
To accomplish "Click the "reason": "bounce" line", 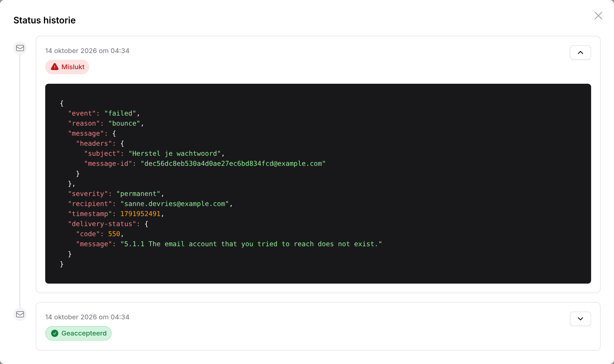I will point(106,123).
